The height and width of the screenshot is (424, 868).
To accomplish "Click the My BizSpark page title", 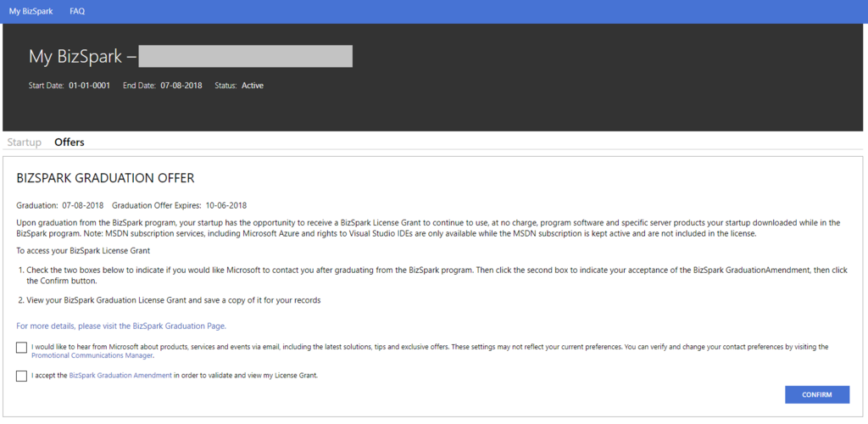I will tap(82, 57).
